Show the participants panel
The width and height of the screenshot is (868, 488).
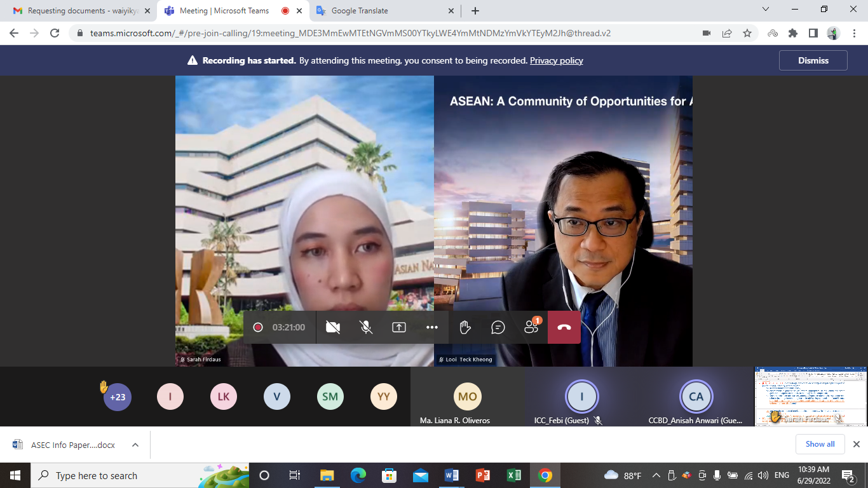(531, 327)
